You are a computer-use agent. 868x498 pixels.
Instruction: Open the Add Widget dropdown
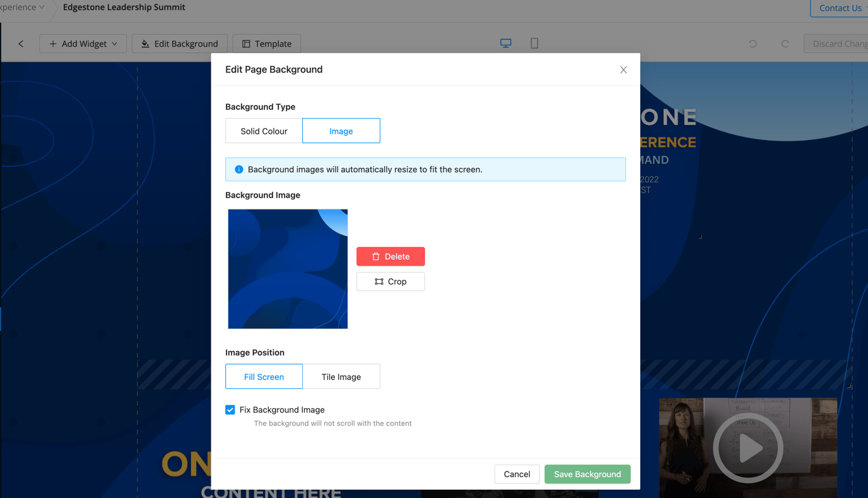(x=83, y=44)
